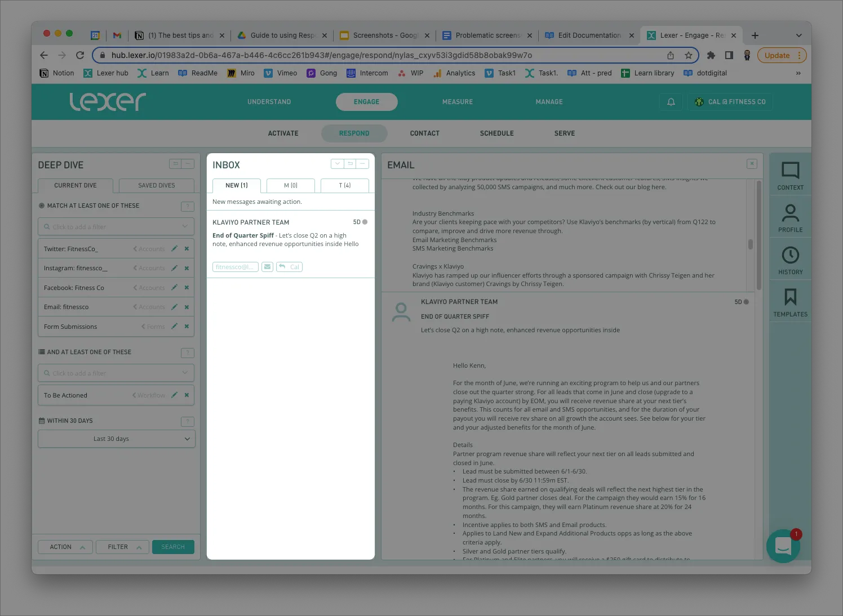843x616 pixels.
Task: Remove the Twitter: FitnessCo_ filter
Action: point(187,248)
